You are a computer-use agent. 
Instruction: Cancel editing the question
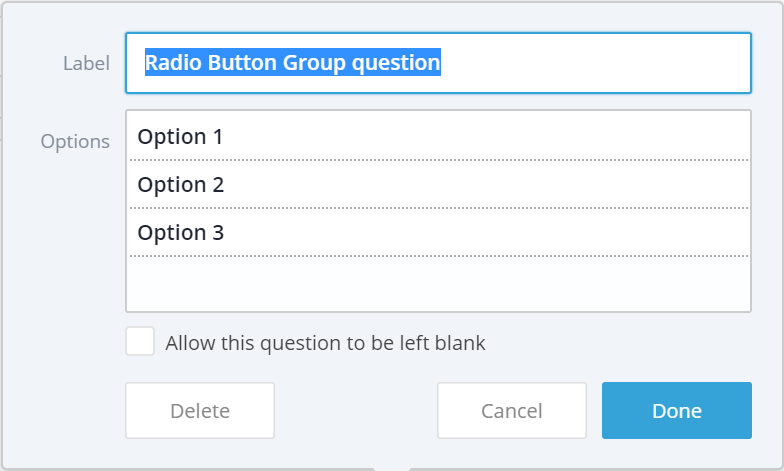coord(512,410)
